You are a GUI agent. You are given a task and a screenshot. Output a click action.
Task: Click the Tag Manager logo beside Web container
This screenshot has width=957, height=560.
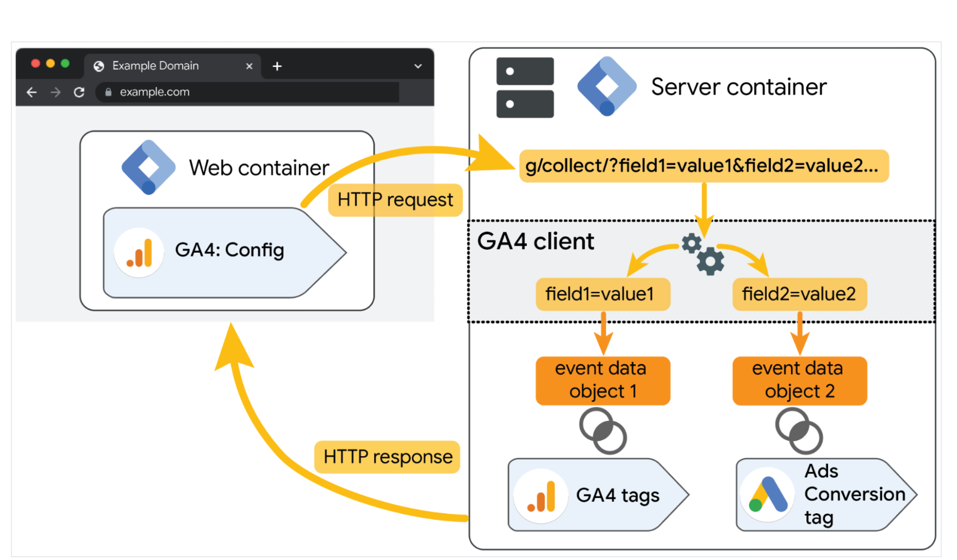[148, 167]
